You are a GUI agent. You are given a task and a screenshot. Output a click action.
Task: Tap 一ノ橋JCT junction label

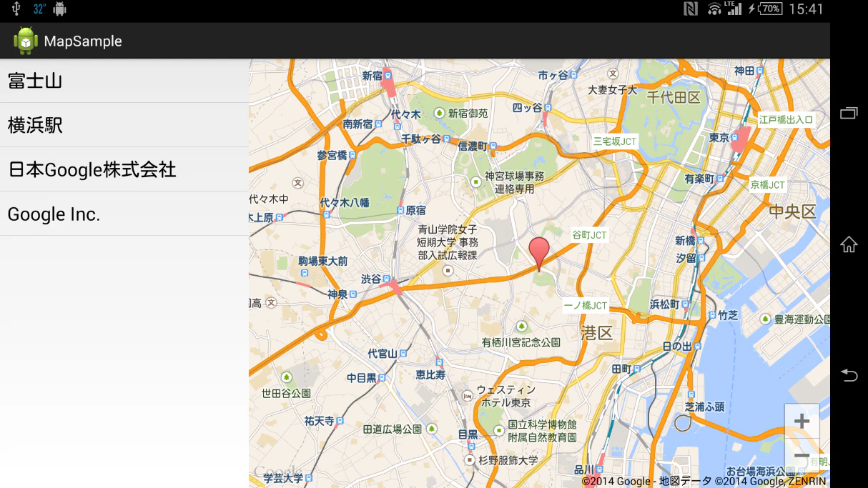pyautogui.click(x=586, y=306)
